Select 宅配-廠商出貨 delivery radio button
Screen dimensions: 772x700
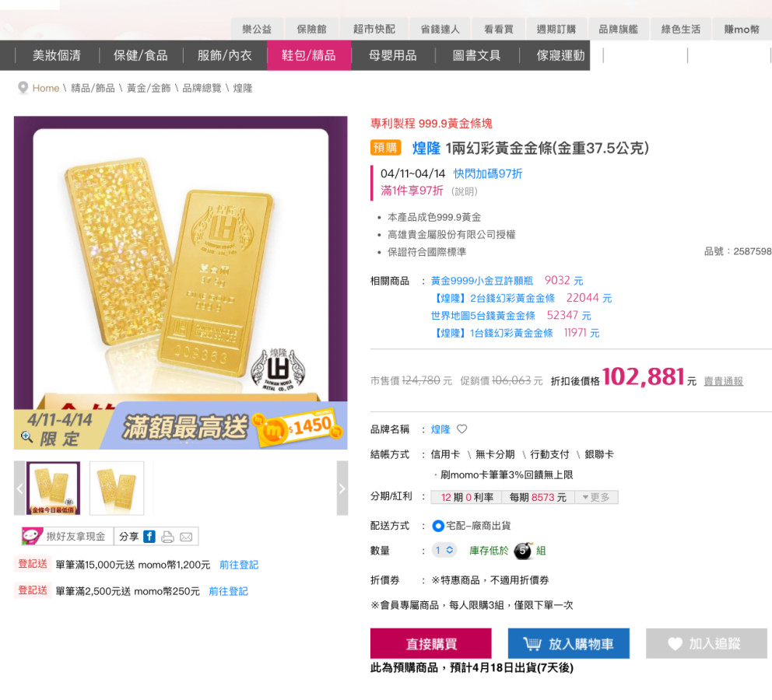(x=437, y=525)
